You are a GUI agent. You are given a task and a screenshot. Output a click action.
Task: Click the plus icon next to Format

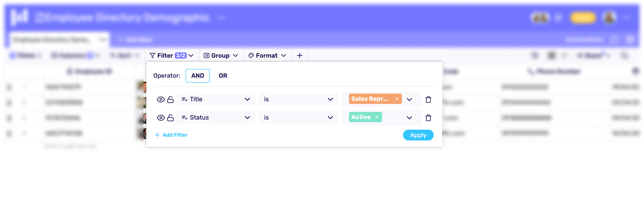click(299, 55)
